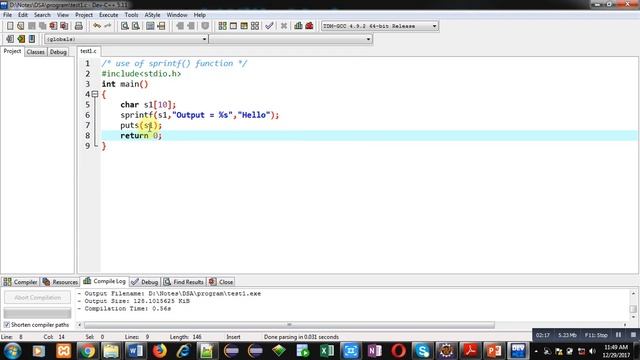Click the Open file toolbar icon
Viewport: 640px width, 360px height.
21,26
